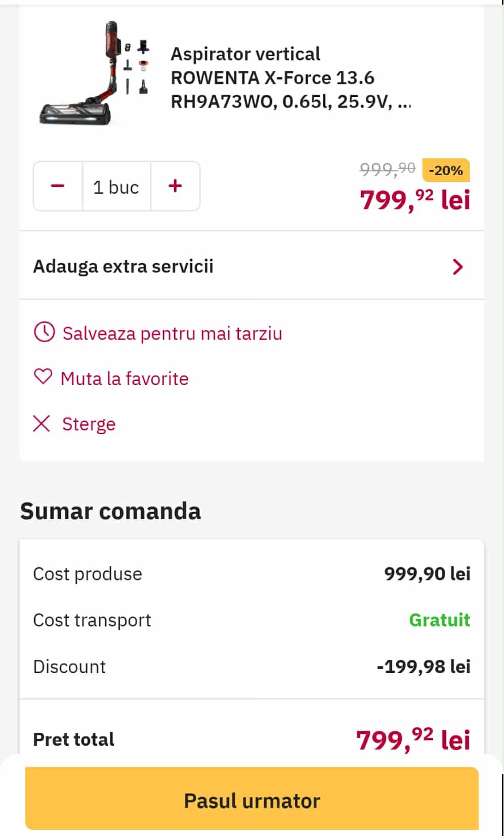
Task: Decrease quantity with the minus button
Action: [x=58, y=186]
